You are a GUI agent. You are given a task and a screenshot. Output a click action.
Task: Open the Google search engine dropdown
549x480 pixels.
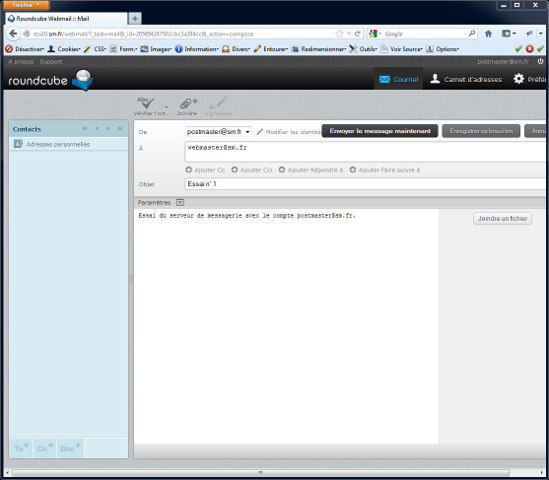(x=375, y=34)
